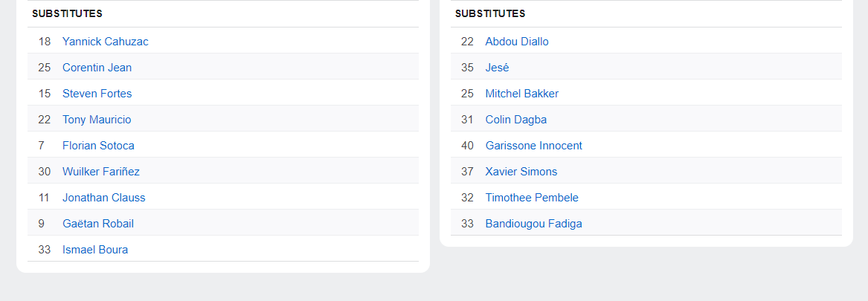This screenshot has height=301, width=868.
Task: Open Xavier Simons profile link
Action: coord(521,172)
